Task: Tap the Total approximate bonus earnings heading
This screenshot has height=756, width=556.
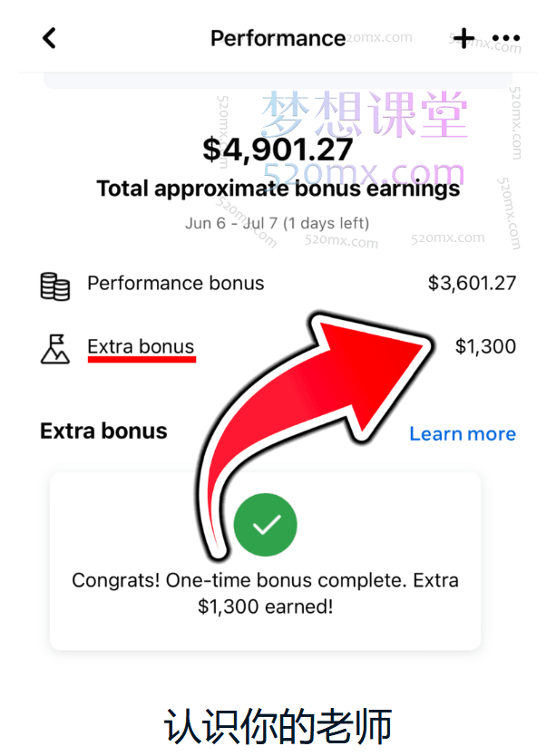Action: (278, 189)
